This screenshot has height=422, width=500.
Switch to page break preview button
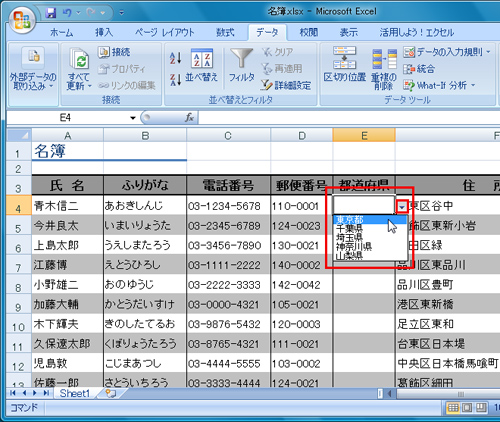click(481, 407)
